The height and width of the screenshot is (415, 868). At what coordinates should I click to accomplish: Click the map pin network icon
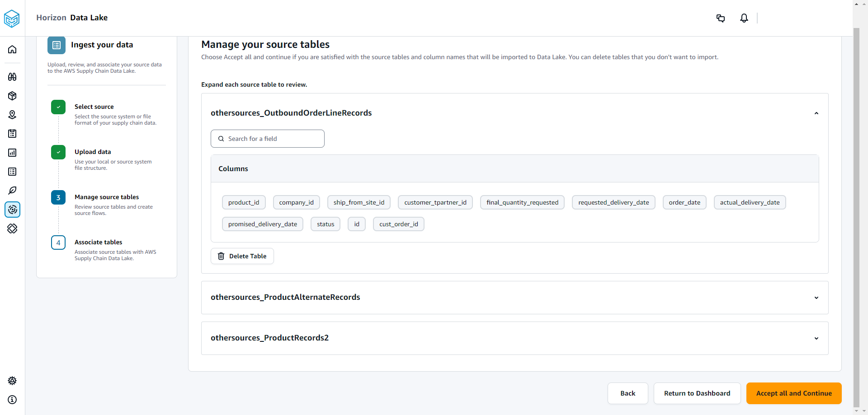[x=12, y=114]
